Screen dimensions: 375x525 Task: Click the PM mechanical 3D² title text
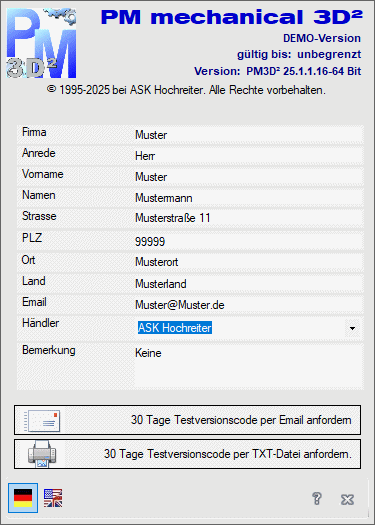232,17
